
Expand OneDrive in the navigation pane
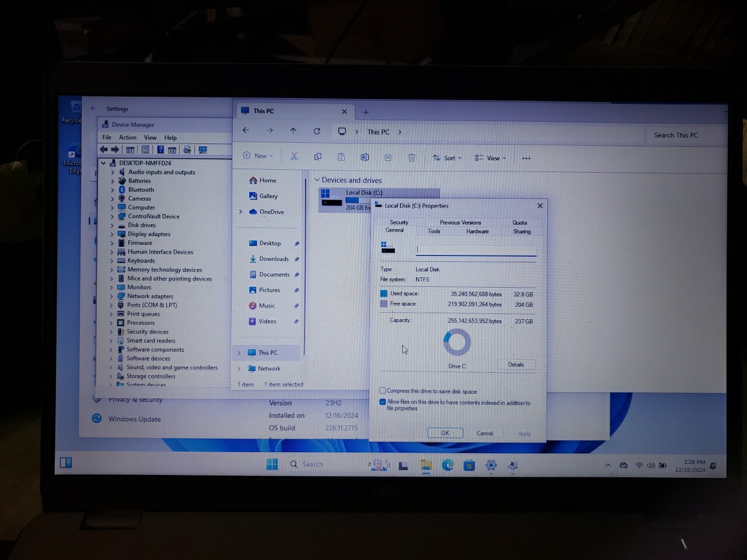point(240,212)
